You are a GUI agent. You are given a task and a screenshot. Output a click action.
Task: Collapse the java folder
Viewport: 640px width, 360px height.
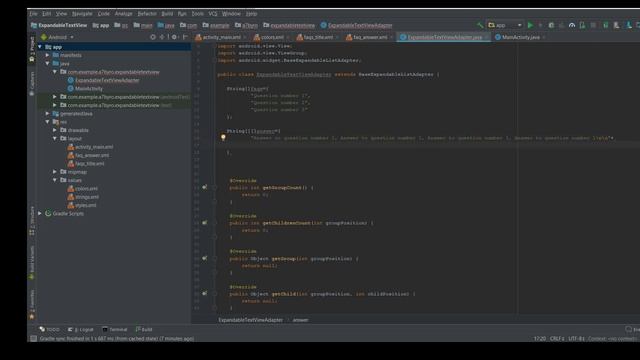click(x=47, y=64)
